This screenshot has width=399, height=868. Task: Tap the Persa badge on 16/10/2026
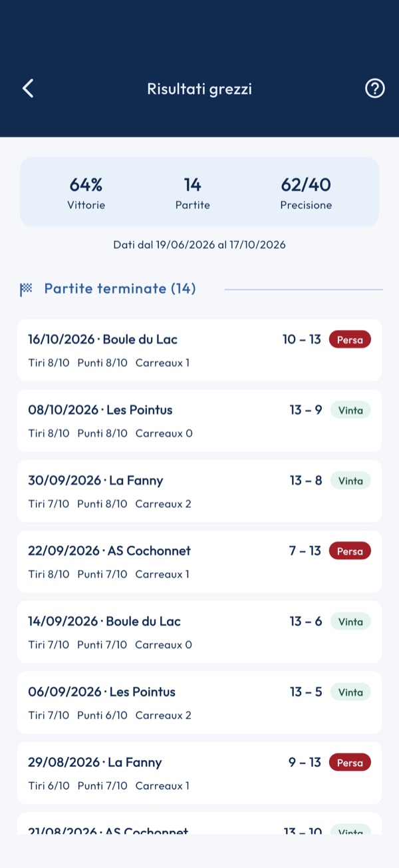(x=350, y=339)
